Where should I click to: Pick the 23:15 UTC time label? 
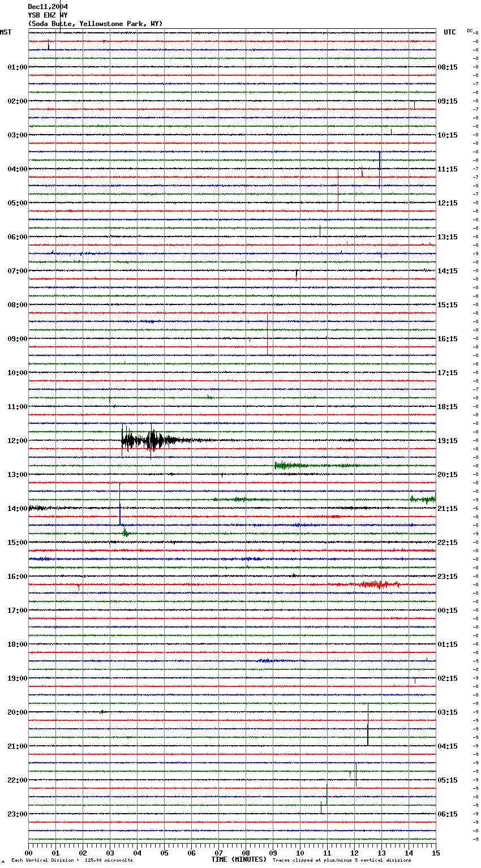pyautogui.click(x=448, y=577)
